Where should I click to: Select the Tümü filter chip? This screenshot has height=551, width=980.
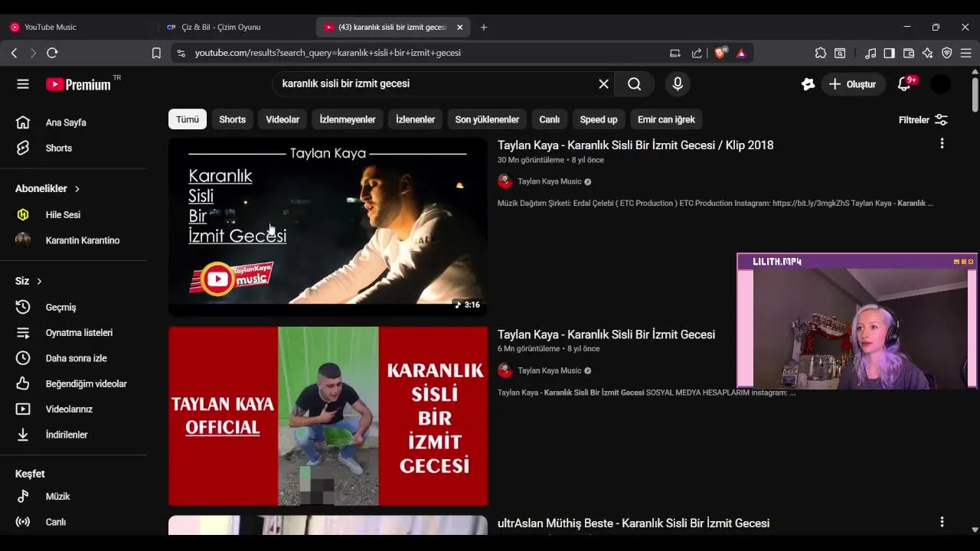click(x=188, y=119)
